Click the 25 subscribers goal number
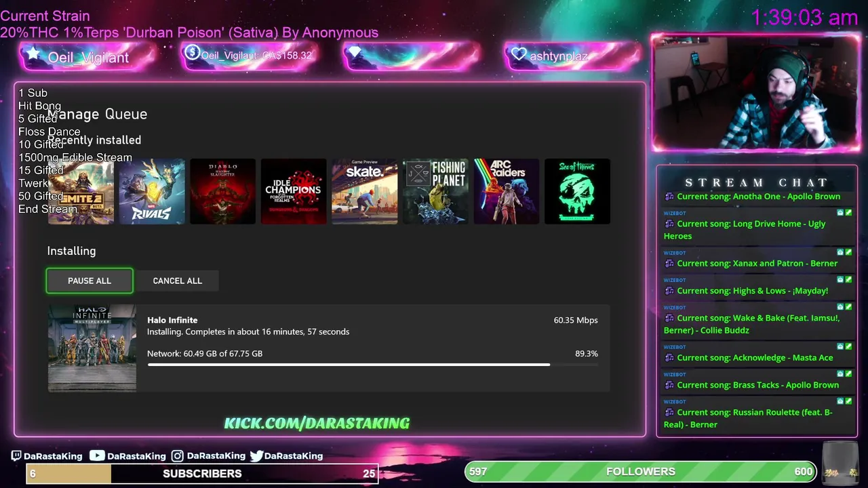Screen dimensions: 868x488 pyautogui.click(x=369, y=473)
